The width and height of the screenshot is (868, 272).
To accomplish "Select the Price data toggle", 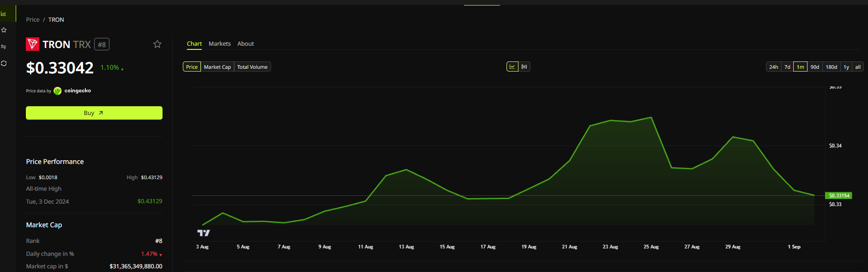I will (192, 67).
